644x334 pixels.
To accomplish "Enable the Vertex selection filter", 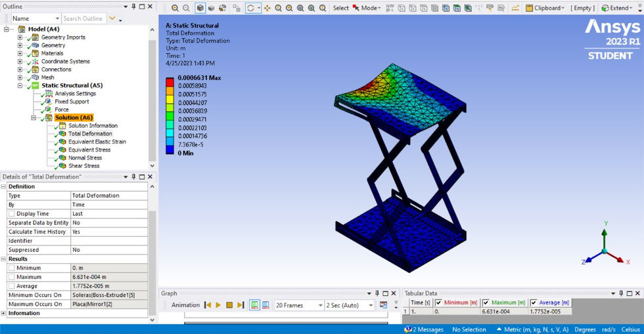I will (402, 8).
